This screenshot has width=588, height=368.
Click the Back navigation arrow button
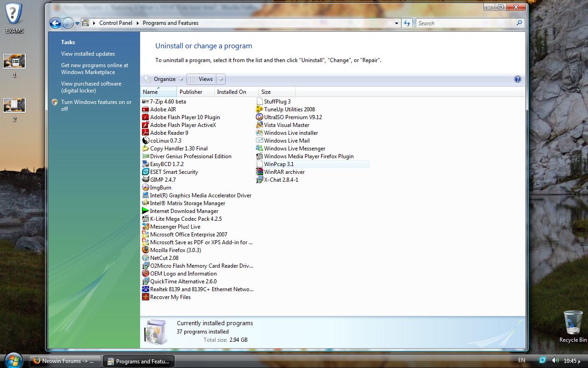coord(55,23)
